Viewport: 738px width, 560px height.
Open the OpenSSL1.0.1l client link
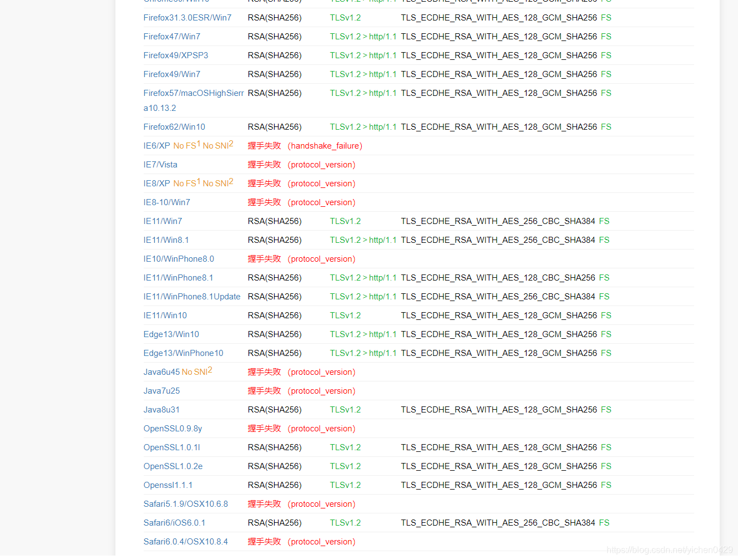pos(171,447)
